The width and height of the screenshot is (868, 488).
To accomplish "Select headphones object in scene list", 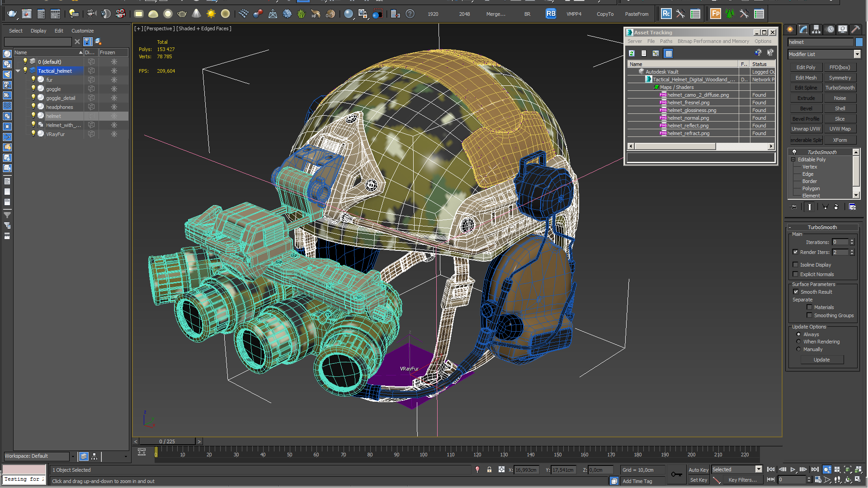I will (x=59, y=107).
